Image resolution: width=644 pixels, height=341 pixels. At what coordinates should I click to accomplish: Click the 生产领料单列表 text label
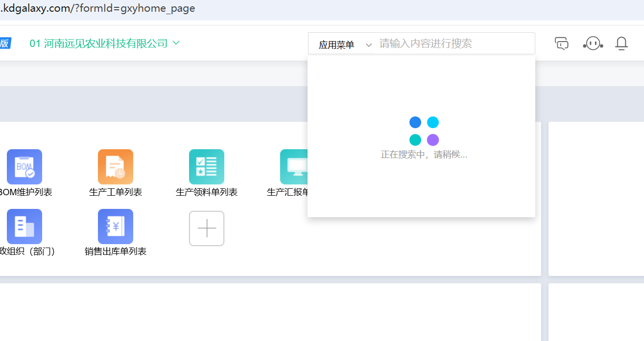tap(206, 192)
